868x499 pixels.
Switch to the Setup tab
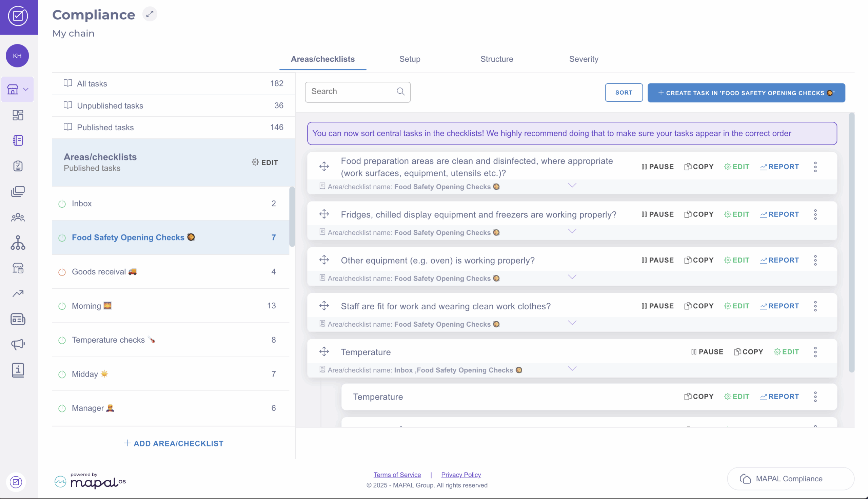410,59
